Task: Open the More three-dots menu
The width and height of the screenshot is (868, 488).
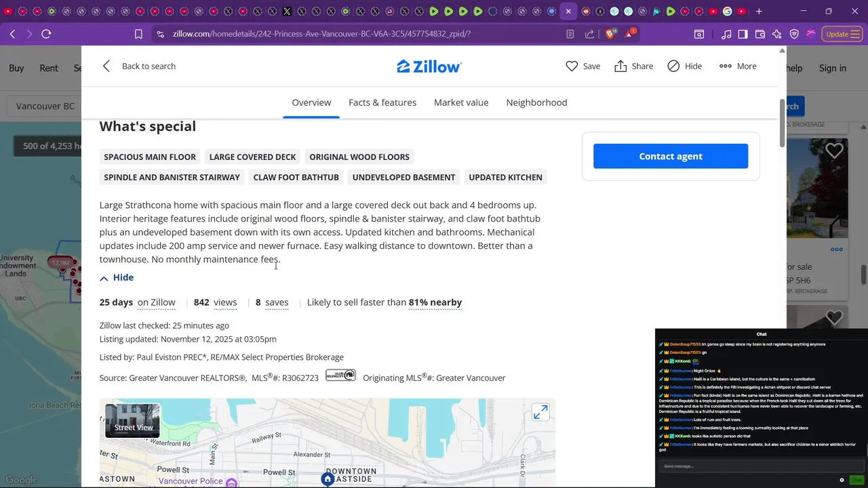Action: tap(738, 66)
